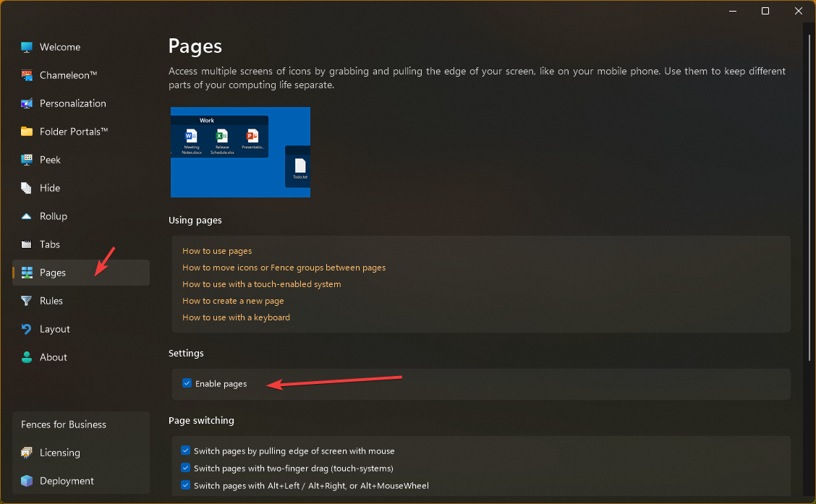Click the Deployment cube icon
The width and height of the screenshot is (816, 504).
(27, 481)
